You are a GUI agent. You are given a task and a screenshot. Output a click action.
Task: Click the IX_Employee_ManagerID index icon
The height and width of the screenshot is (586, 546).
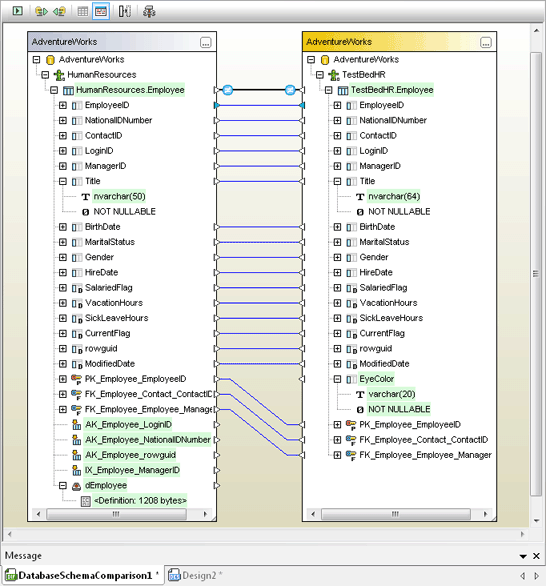point(77,471)
